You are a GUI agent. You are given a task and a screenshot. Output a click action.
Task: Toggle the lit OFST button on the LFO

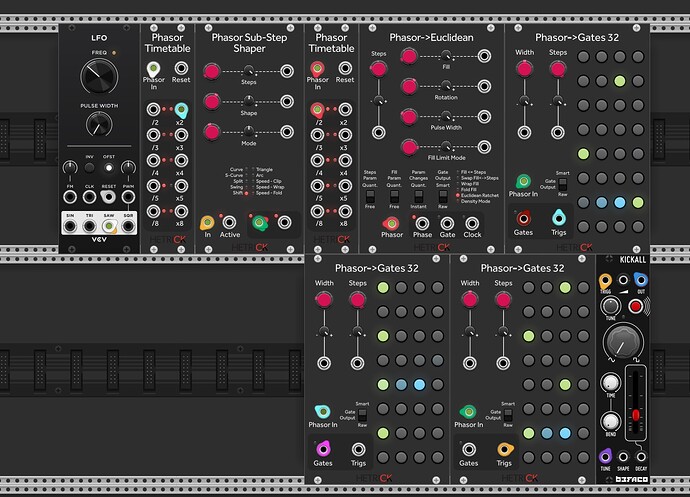click(109, 168)
